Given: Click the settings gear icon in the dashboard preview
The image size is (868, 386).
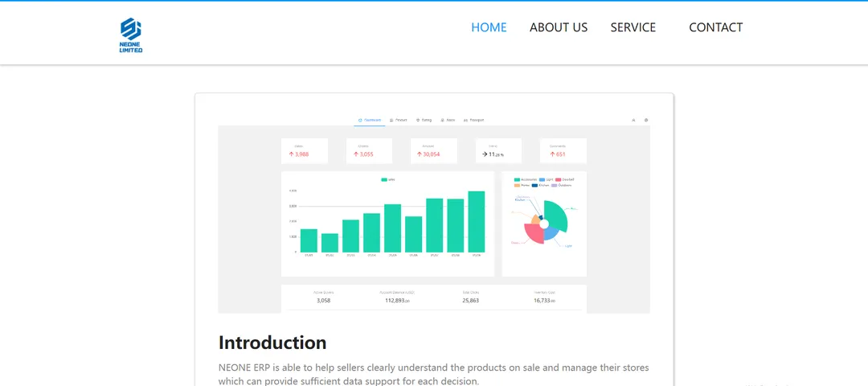Looking at the screenshot, I should point(646,120).
